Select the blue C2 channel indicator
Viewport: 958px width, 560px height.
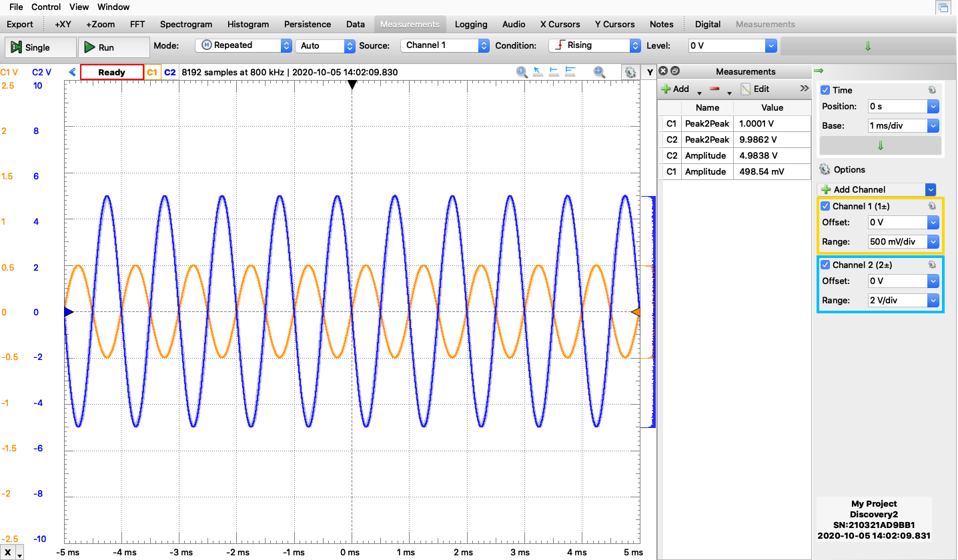170,72
